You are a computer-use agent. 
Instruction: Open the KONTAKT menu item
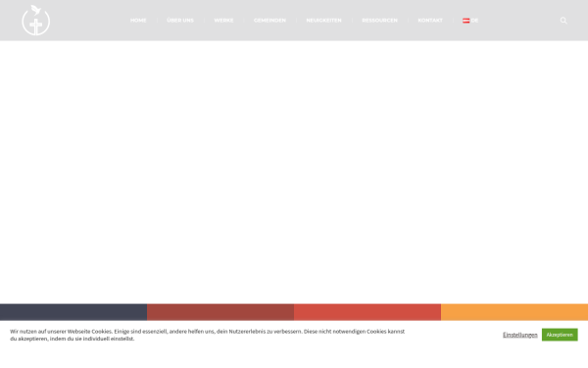pyautogui.click(x=430, y=21)
